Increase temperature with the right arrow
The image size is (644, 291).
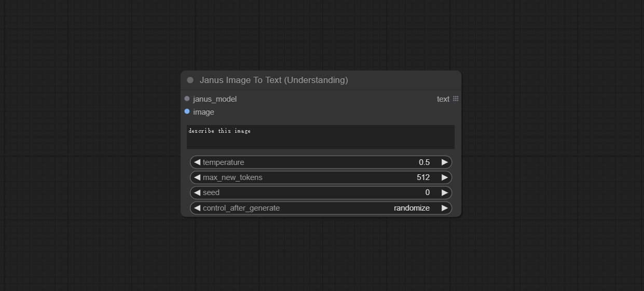tap(445, 162)
